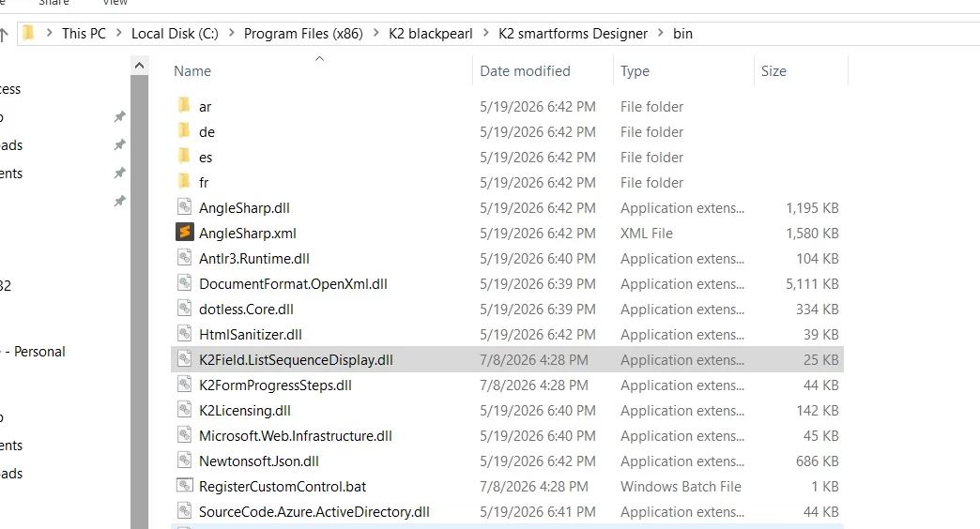Click the SourceCode.Azure.ActiveDirectory.dll file icon
Image resolution: width=980 pixels, height=529 pixels.
(x=184, y=511)
